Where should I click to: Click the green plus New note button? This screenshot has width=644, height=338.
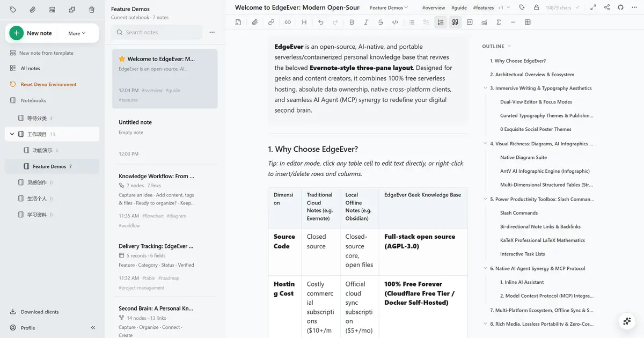pyautogui.click(x=17, y=33)
